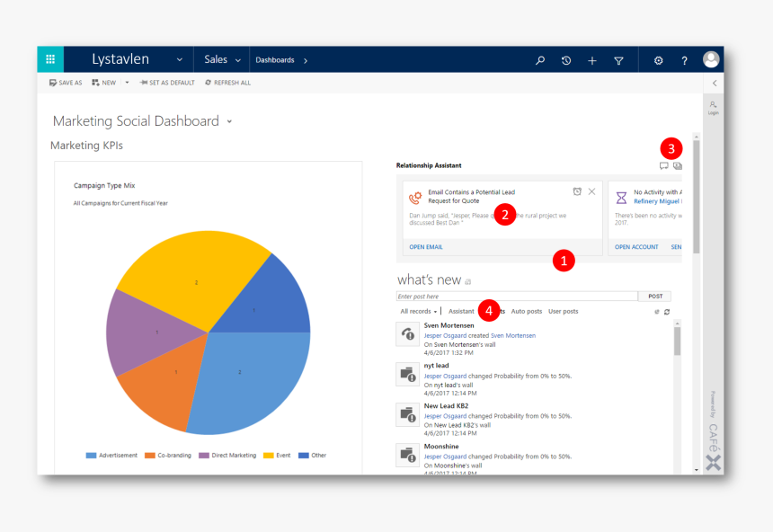Screen dimensions: 773x532
Task: Click the Other legend swatch
Action: (x=304, y=456)
